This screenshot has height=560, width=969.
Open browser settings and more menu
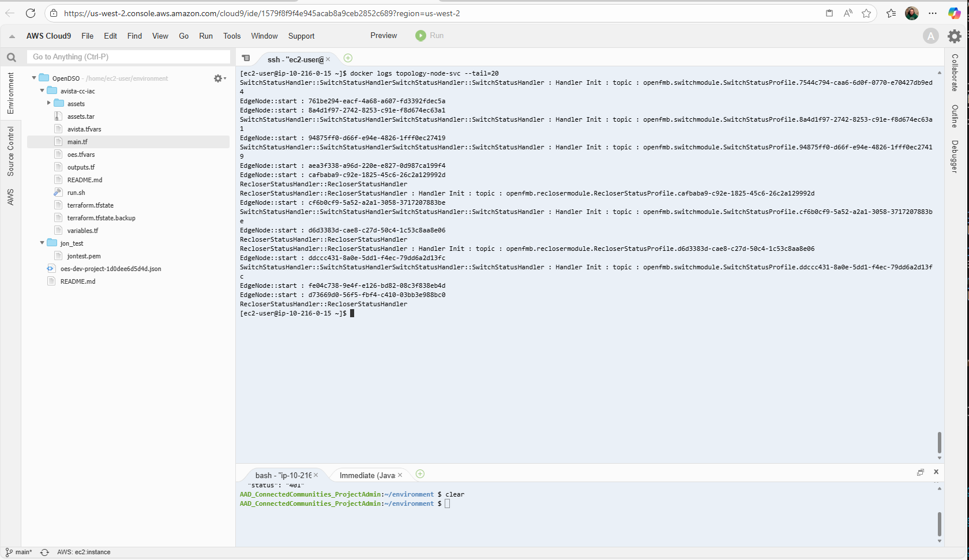coord(933,13)
